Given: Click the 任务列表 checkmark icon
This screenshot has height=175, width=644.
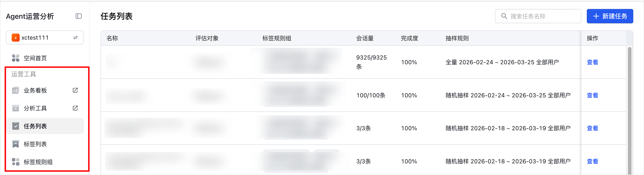Looking at the screenshot, I should click(x=15, y=126).
